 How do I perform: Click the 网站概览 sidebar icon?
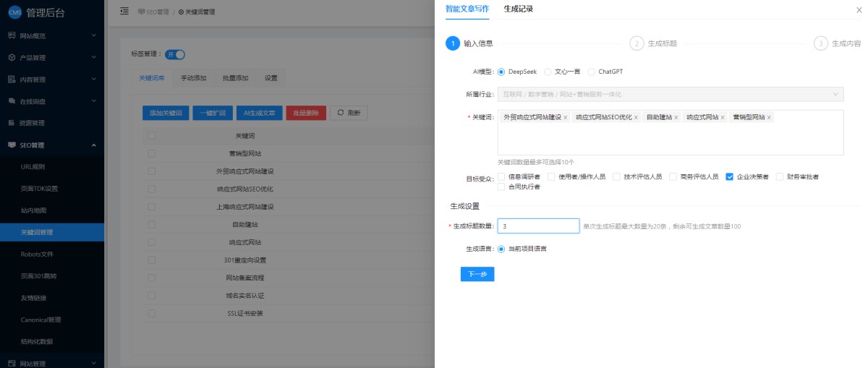(12, 35)
